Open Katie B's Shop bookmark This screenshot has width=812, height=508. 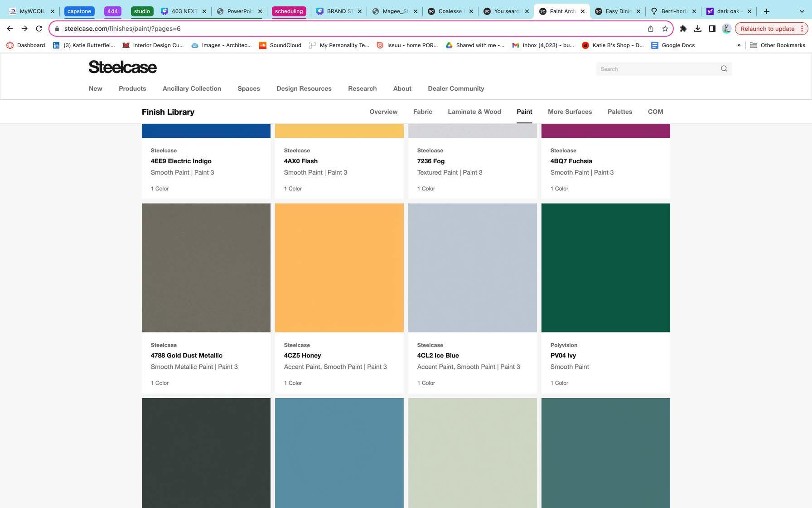[x=613, y=45]
